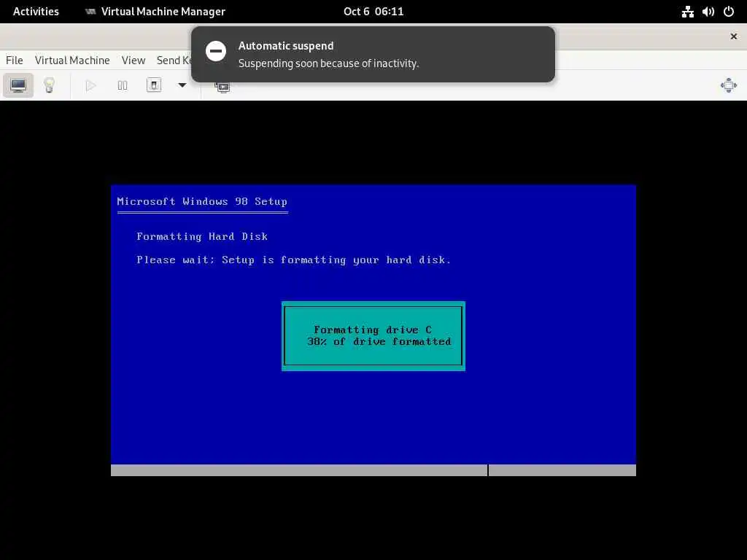Close the VM console window
Screen dimensions: 747x560
click(734, 36)
